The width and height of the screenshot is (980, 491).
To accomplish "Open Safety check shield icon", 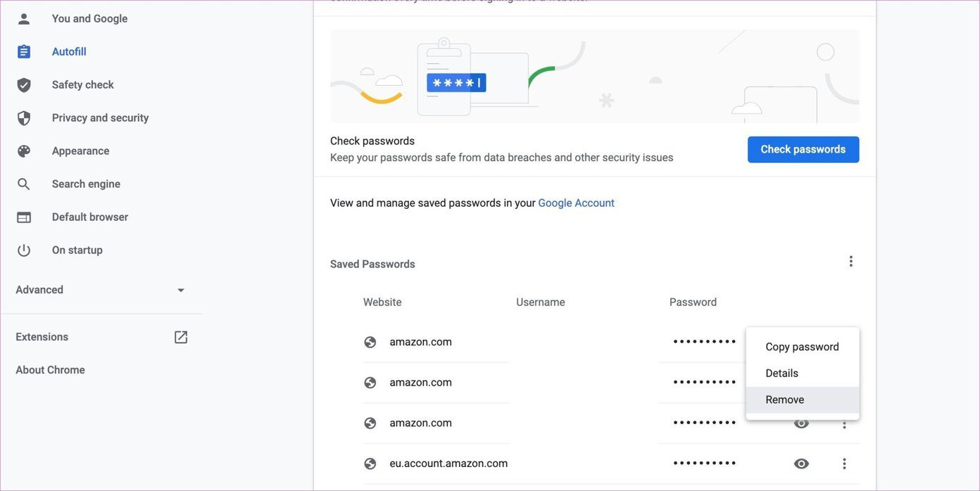I will click(24, 85).
